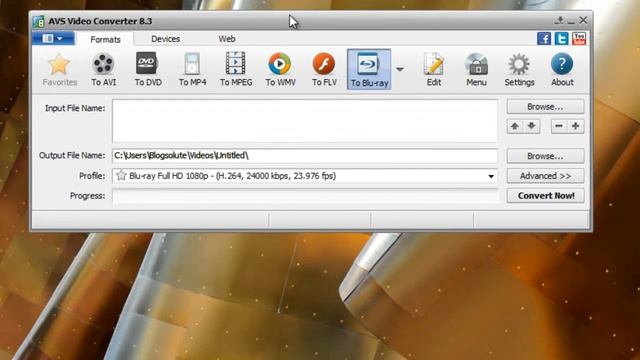640x360 pixels.
Task: Click the Output File Name field
Action: [305, 156]
